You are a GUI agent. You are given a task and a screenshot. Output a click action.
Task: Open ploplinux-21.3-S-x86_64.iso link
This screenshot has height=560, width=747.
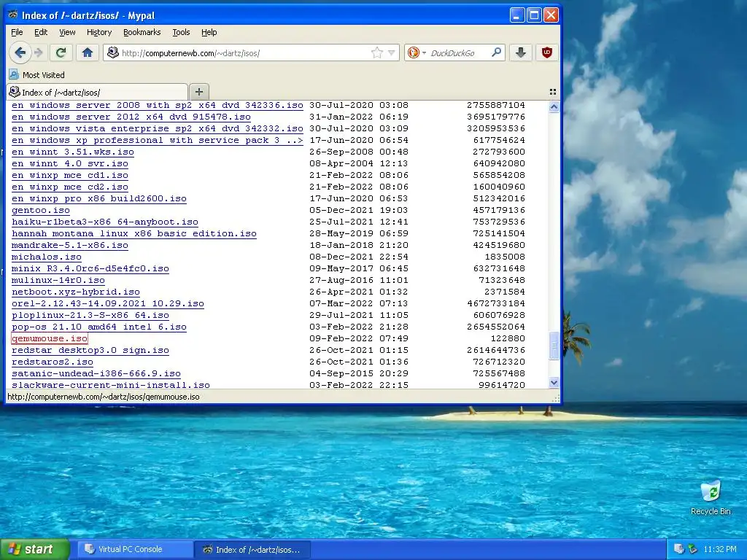coord(90,315)
